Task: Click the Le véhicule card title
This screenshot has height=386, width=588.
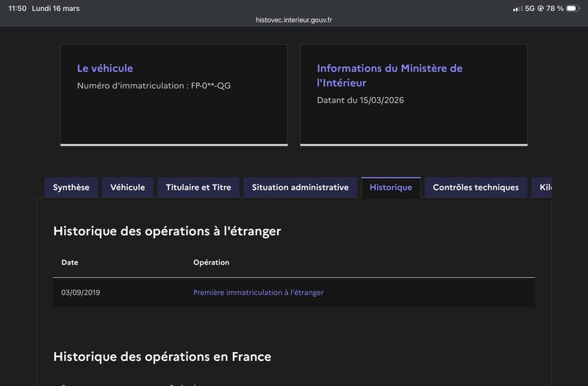Action: pos(105,68)
